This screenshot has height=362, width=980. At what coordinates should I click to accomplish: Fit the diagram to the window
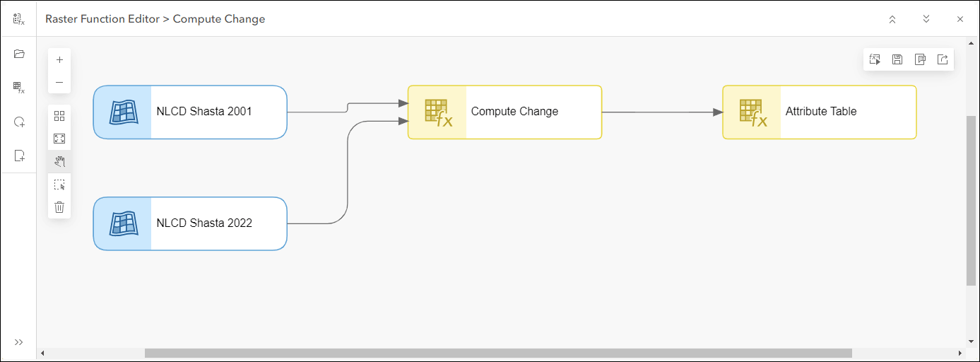click(x=59, y=139)
